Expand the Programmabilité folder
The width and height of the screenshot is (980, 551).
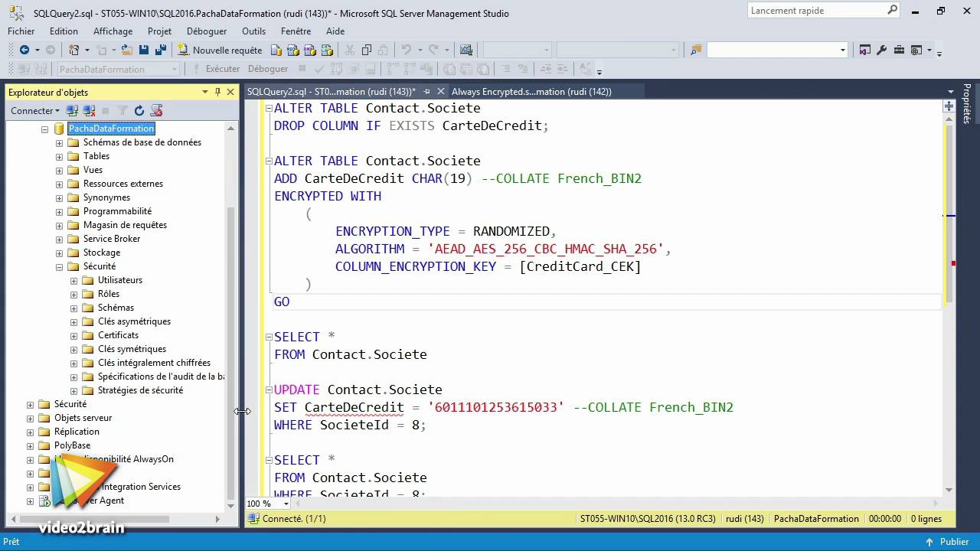(x=59, y=211)
